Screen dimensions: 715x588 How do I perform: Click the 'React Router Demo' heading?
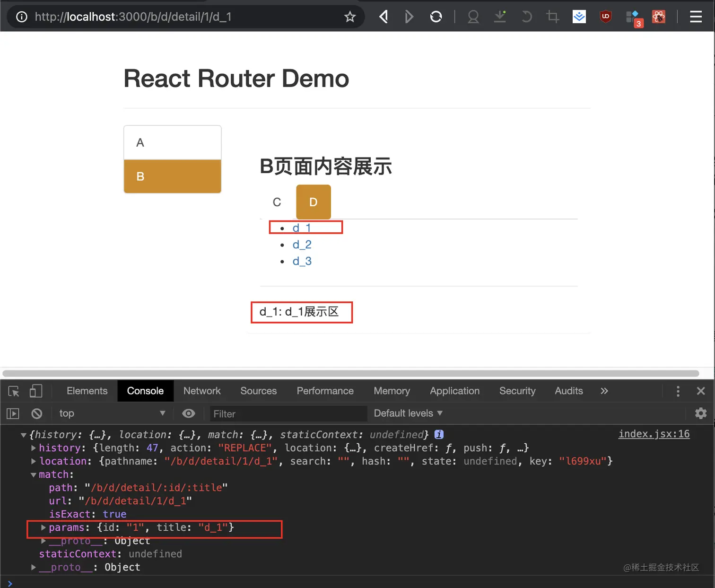point(236,79)
